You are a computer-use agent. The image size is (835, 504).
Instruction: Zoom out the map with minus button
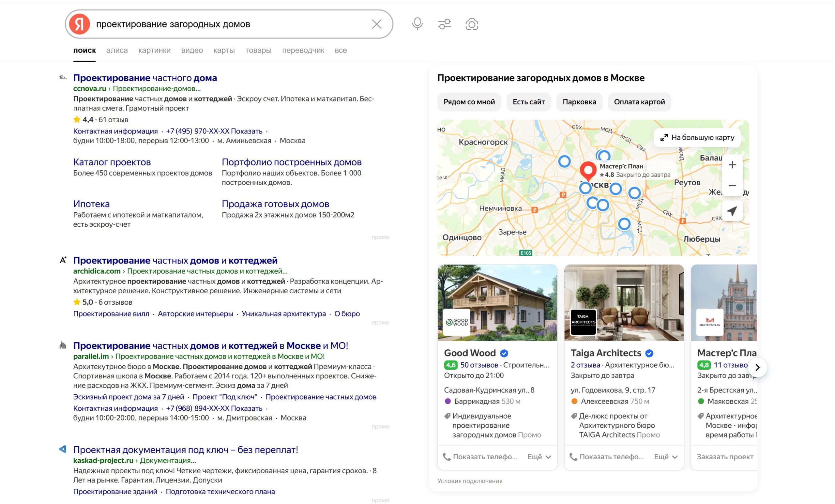tap(732, 186)
